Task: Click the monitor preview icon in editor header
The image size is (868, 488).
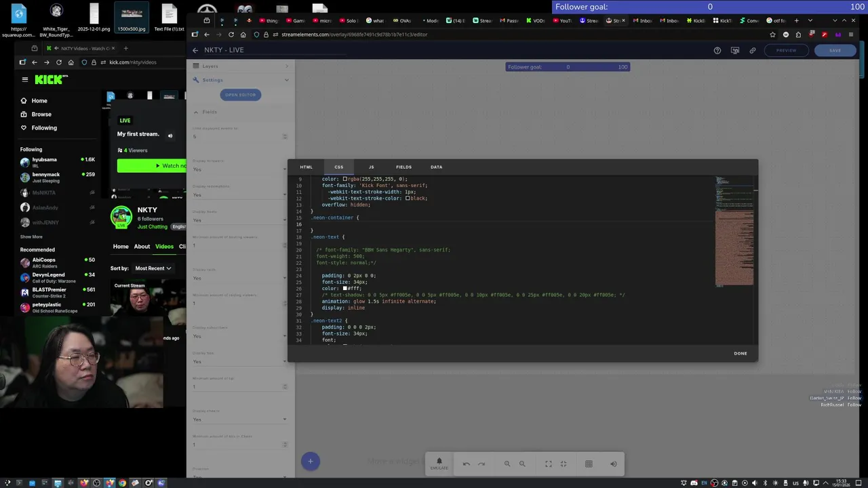Action: pos(735,50)
